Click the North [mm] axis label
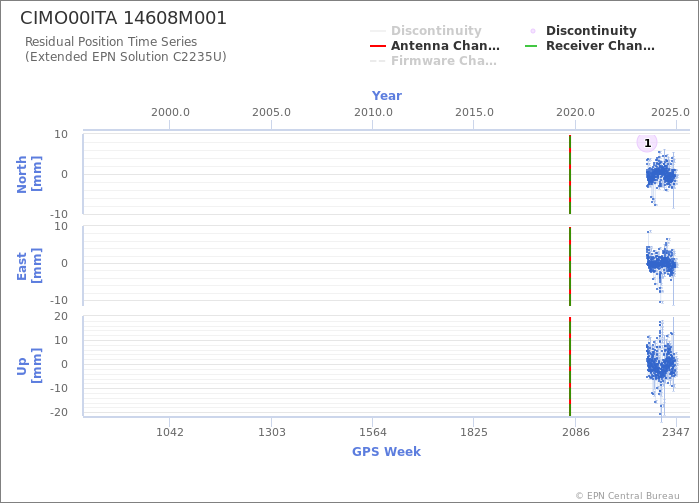 point(29,174)
